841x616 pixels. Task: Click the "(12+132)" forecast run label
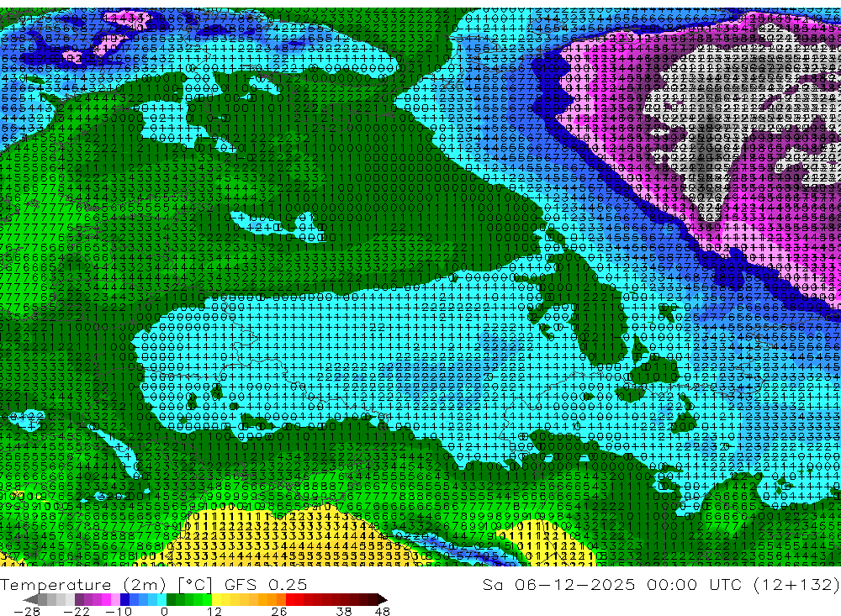point(796,584)
